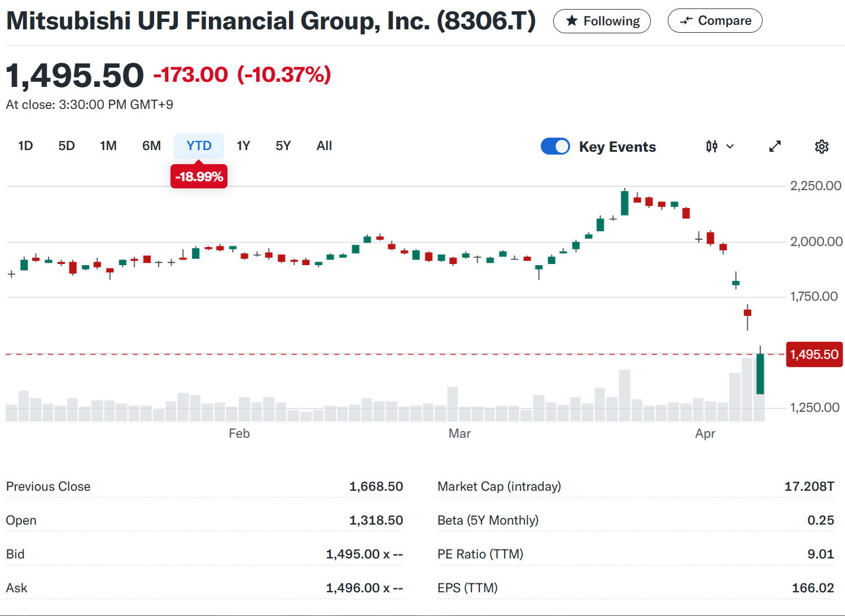This screenshot has height=616, width=845.
Task: Click the Previous Close value 1,668.50
Action: [376, 486]
